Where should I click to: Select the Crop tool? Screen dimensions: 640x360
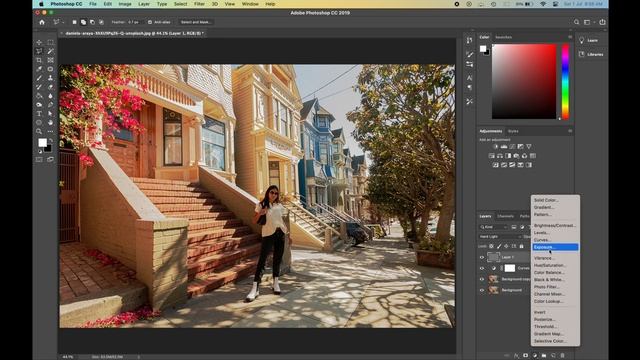point(39,60)
